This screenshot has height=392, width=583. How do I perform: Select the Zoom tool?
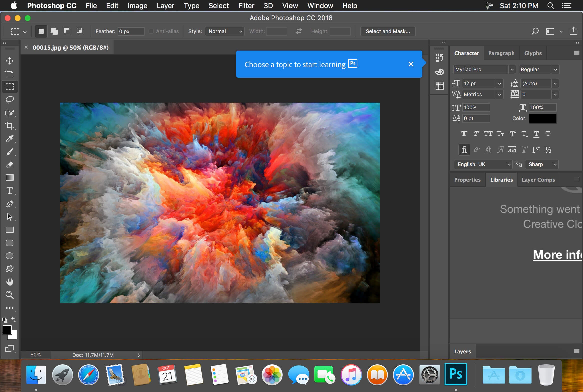pyautogui.click(x=9, y=295)
